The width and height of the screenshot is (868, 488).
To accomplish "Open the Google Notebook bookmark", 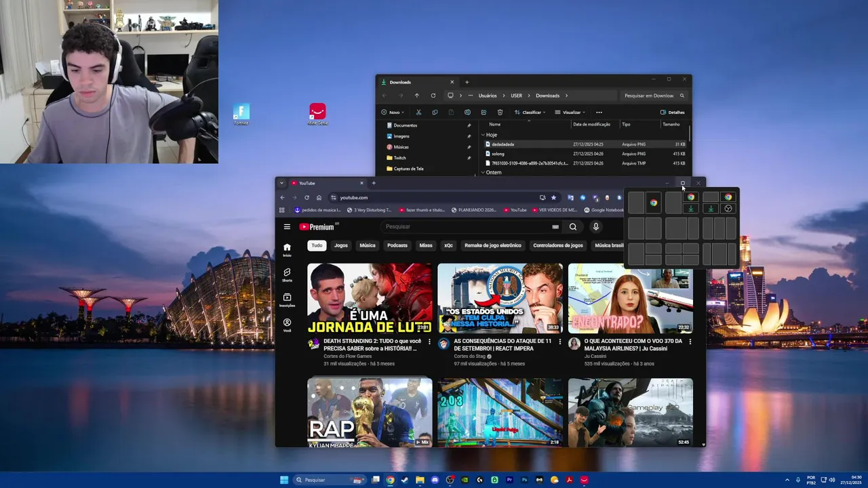I will [604, 210].
